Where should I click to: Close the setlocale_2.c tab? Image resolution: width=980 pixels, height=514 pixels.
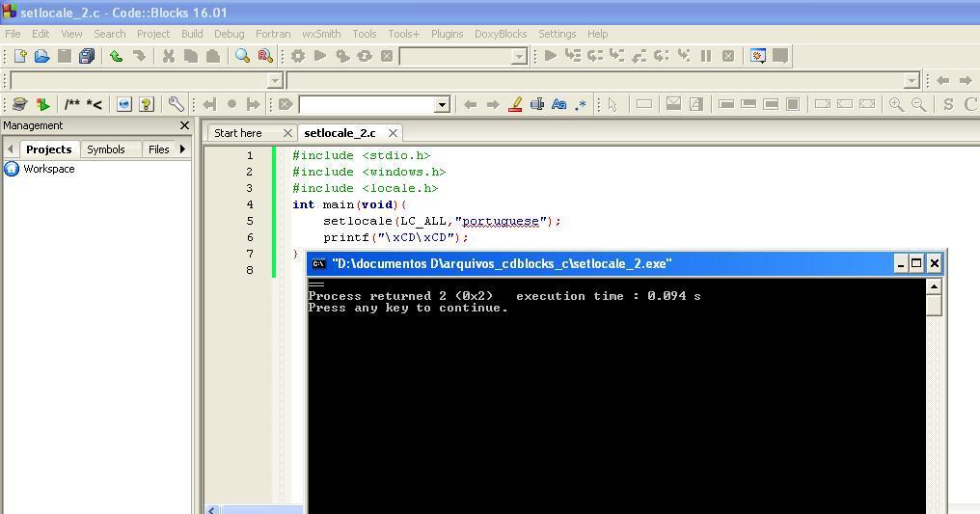(393, 133)
